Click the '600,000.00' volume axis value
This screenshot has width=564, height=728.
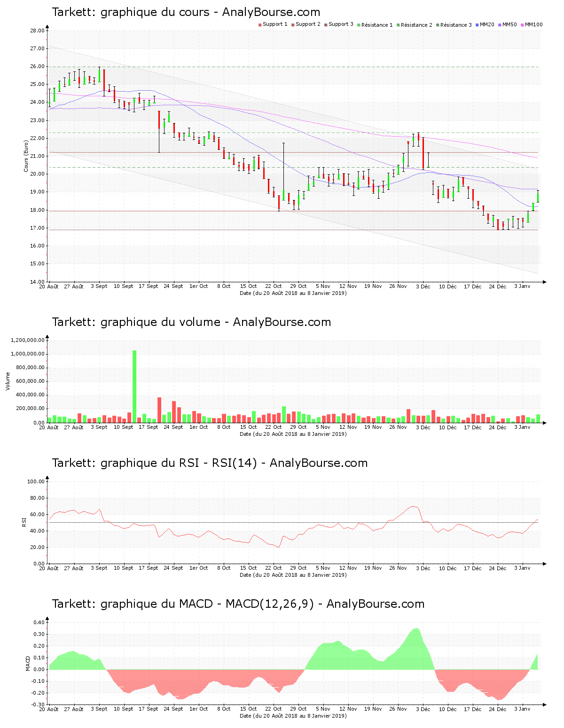coord(30,381)
